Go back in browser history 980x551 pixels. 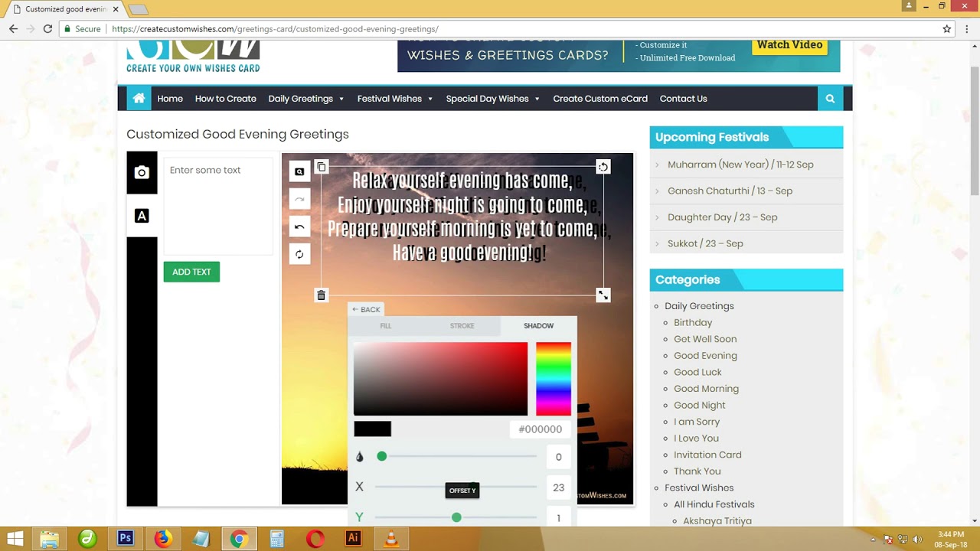[13, 29]
